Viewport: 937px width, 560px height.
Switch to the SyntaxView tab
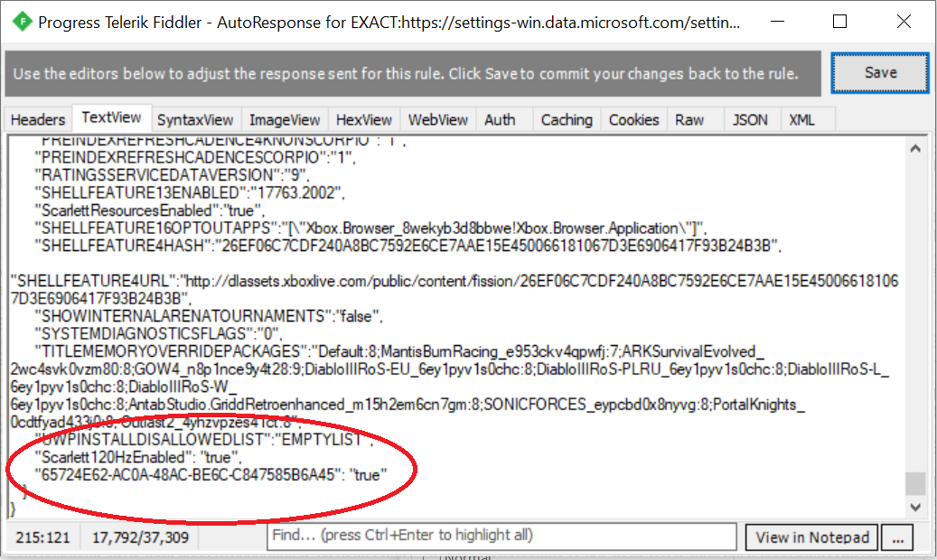(195, 119)
